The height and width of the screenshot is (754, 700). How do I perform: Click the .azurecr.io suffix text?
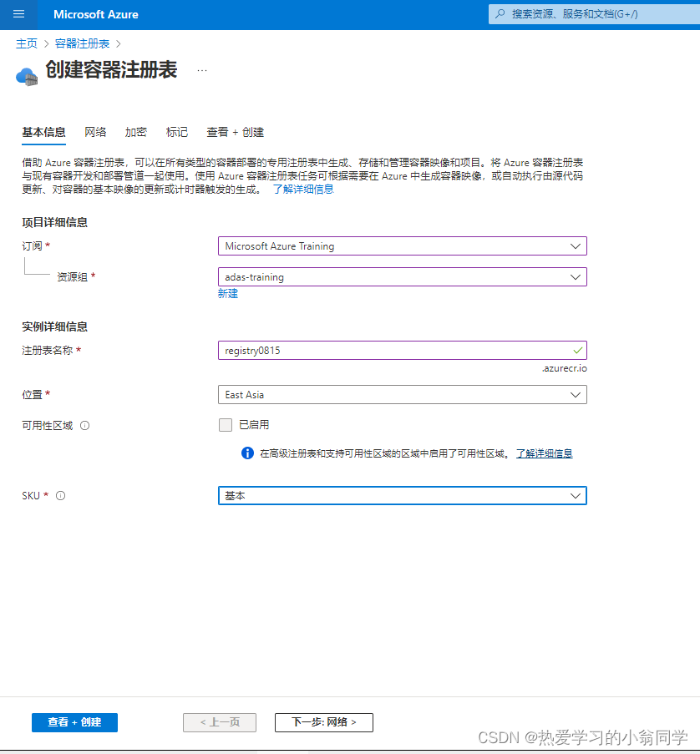click(x=565, y=369)
